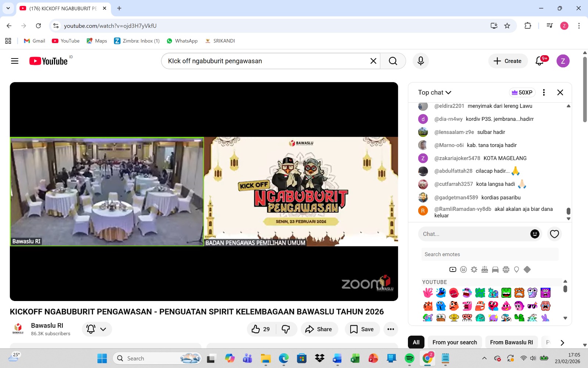Click the live video player

click(204, 191)
